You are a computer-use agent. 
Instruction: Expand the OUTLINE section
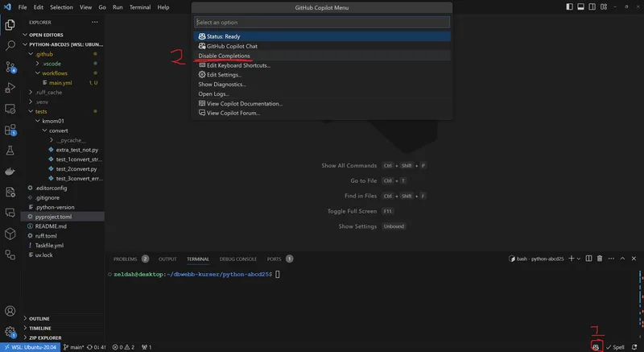(x=39, y=318)
